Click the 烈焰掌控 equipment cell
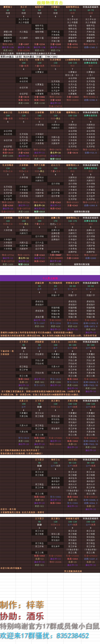100x644 pixels. pyautogui.click(x=39, y=354)
